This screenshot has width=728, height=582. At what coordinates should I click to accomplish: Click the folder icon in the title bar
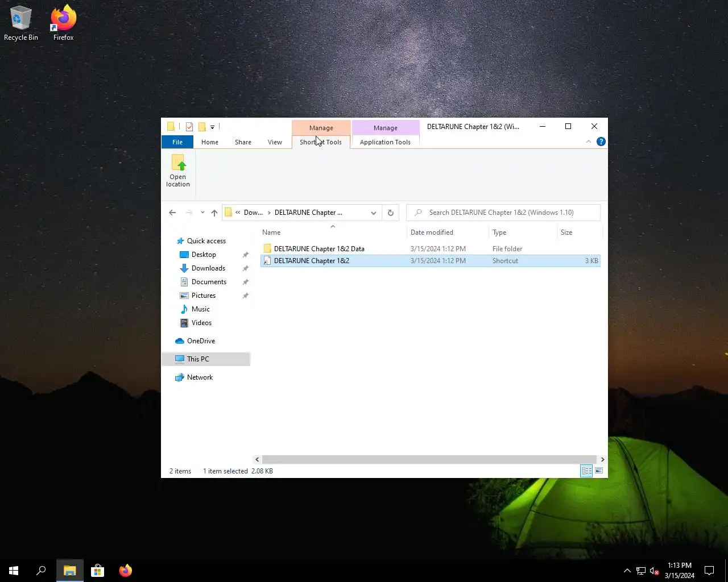171,127
